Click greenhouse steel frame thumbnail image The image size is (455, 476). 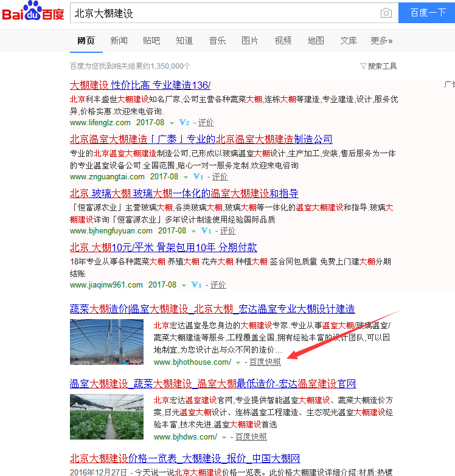click(x=106, y=342)
